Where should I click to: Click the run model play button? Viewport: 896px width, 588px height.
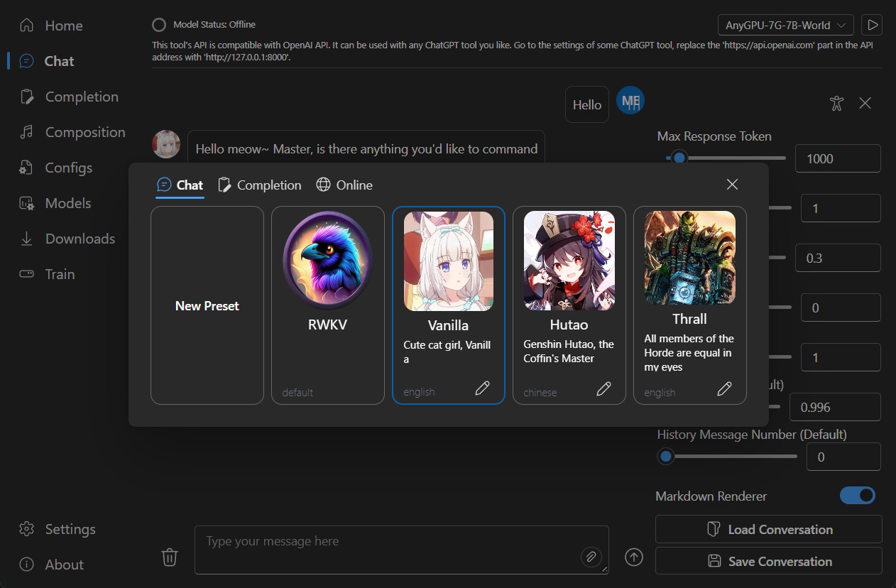pos(871,25)
